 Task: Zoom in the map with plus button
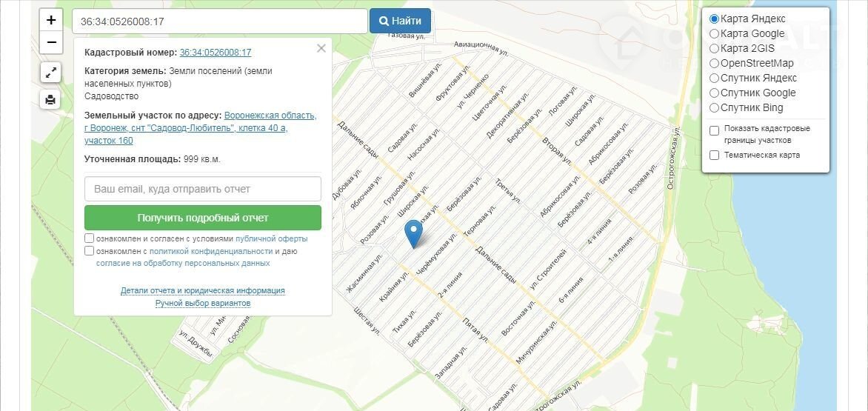point(51,21)
